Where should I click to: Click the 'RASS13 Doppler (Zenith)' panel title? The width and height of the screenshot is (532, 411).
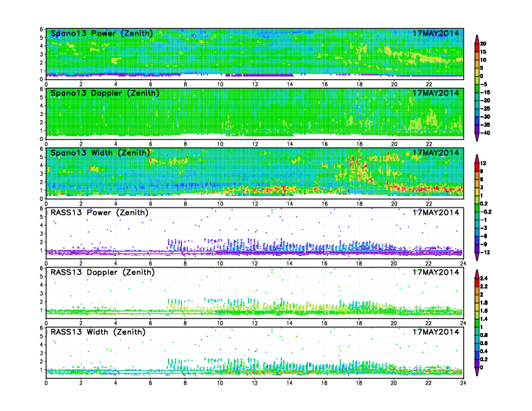tap(103, 272)
